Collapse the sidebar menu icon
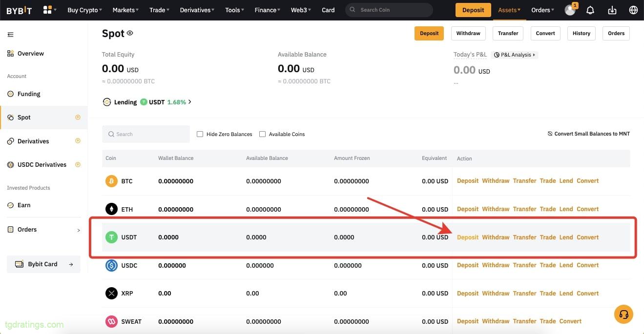The image size is (644, 334). point(10,35)
